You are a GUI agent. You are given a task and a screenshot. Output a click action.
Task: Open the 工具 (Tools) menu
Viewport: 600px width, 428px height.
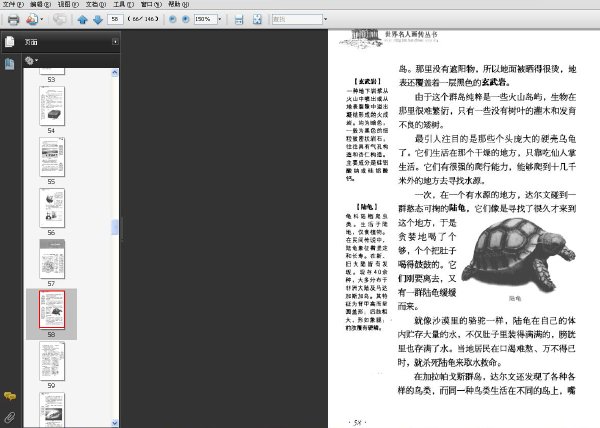click(x=123, y=4)
